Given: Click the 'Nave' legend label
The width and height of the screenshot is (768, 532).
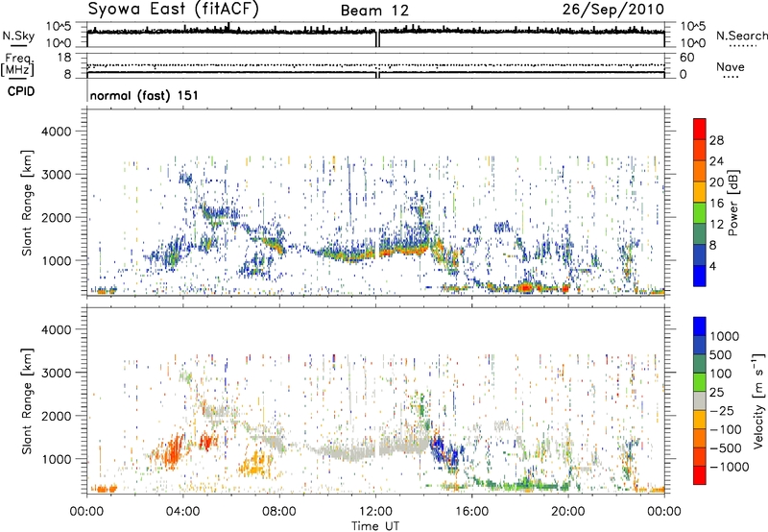Looking at the screenshot, I should pyautogui.click(x=730, y=66).
